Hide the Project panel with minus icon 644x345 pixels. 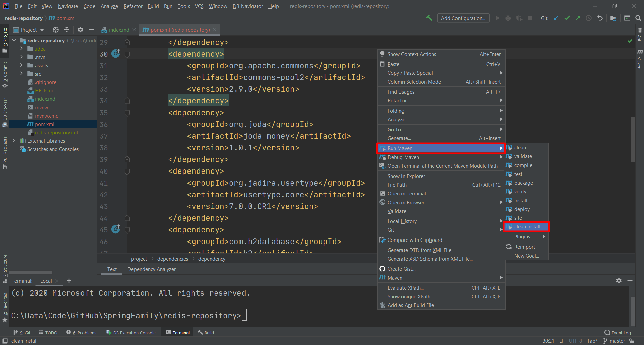(91, 30)
